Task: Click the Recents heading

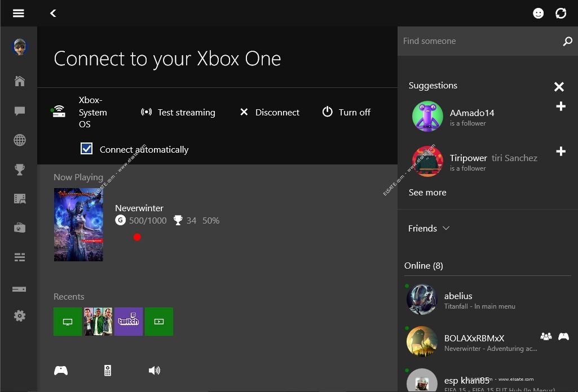Action: pos(69,297)
